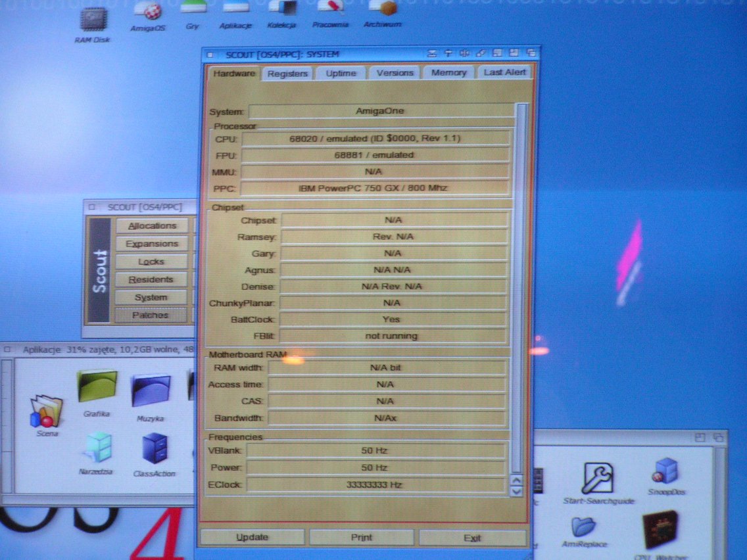Click the Ramsey field Rev. N/A
The height and width of the screenshot is (560, 747).
coord(394,237)
